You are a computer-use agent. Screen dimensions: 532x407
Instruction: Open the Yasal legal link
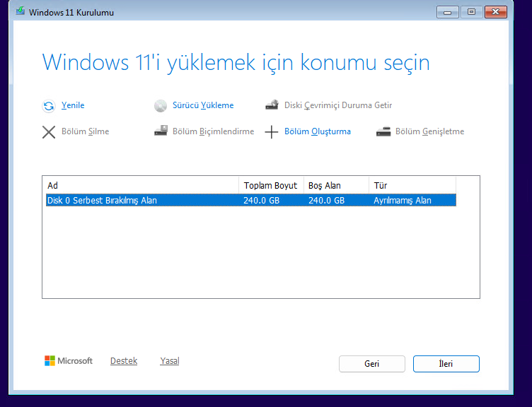(170, 361)
